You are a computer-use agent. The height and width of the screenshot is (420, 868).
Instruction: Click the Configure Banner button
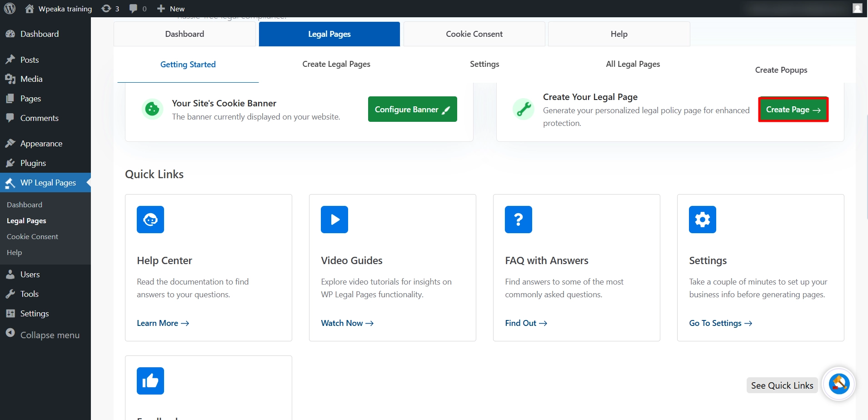413,109
